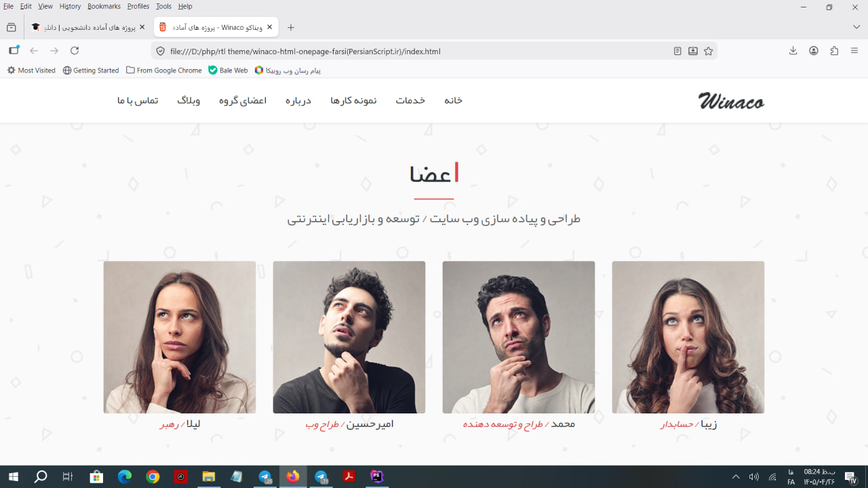
Task: Open the Firefox View icon left of tabs
Action: [x=12, y=27]
